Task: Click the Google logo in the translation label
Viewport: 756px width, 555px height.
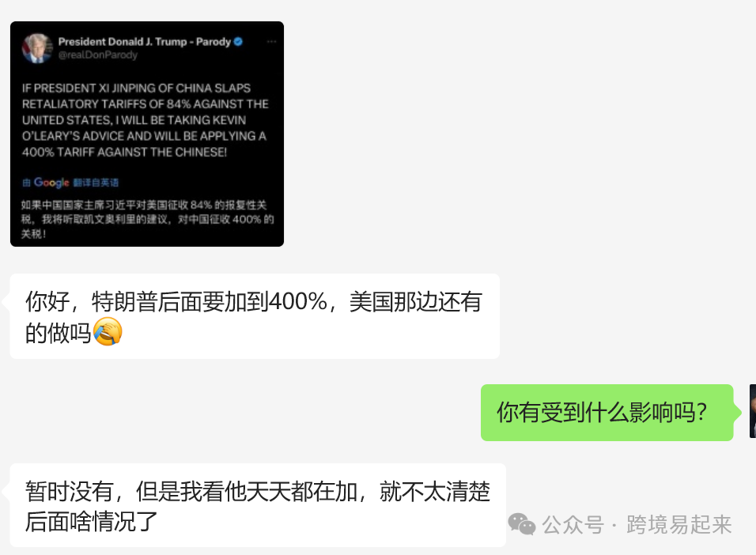Action: click(51, 183)
